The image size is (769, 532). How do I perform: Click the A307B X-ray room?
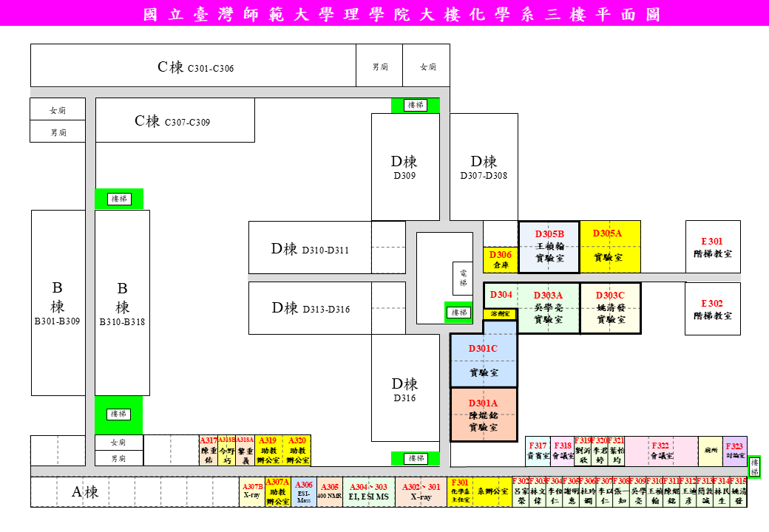point(252,492)
